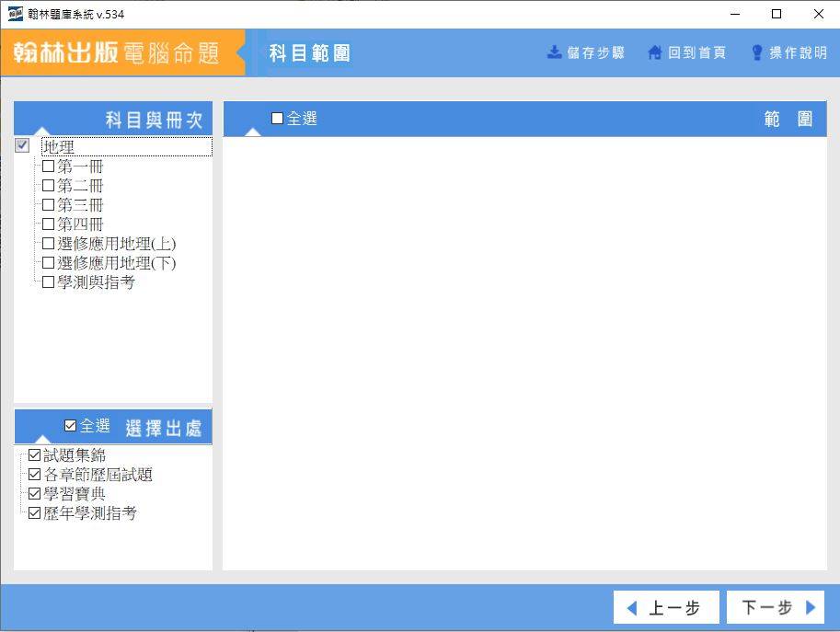Select the 試題集錦 label text

click(x=75, y=455)
